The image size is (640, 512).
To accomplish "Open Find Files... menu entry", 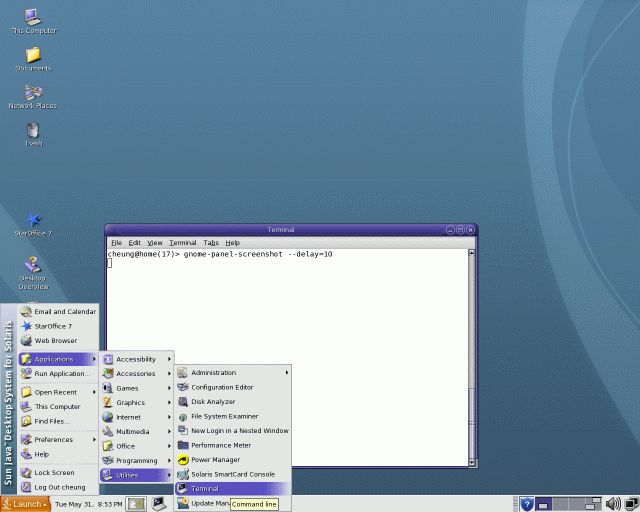I will (x=58, y=421).
